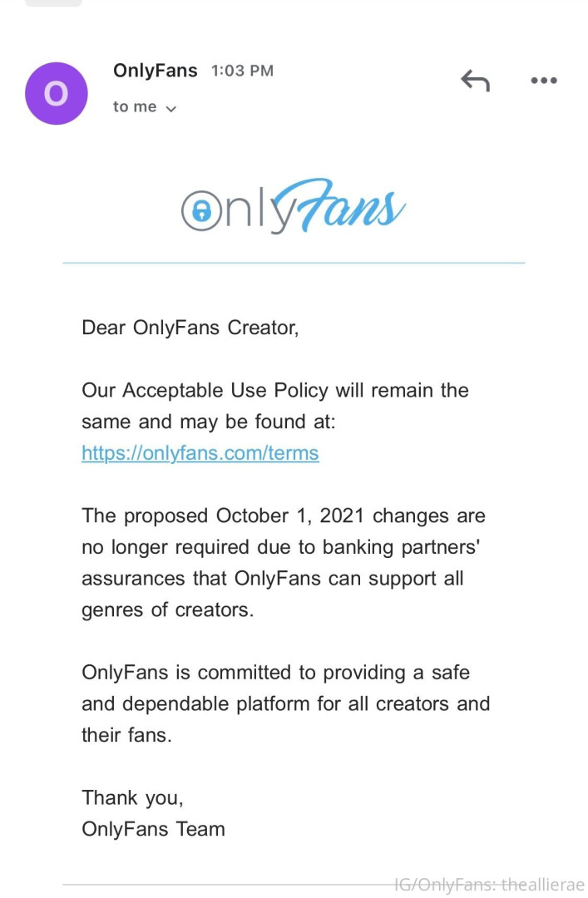Image resolution: width=588 pixels, height=898 pixels.
Task: Open the three-dot more options menu
Action: (543, 81)
